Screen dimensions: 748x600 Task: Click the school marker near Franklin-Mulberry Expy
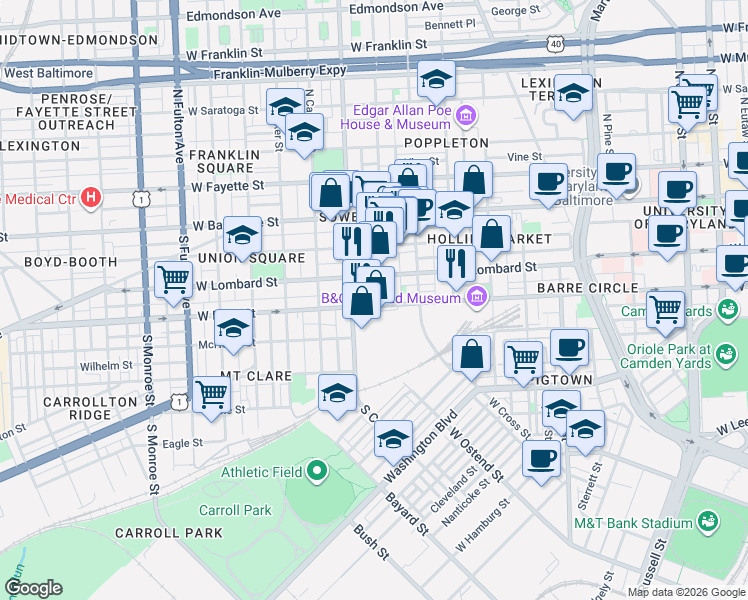[x=436, y=80]
